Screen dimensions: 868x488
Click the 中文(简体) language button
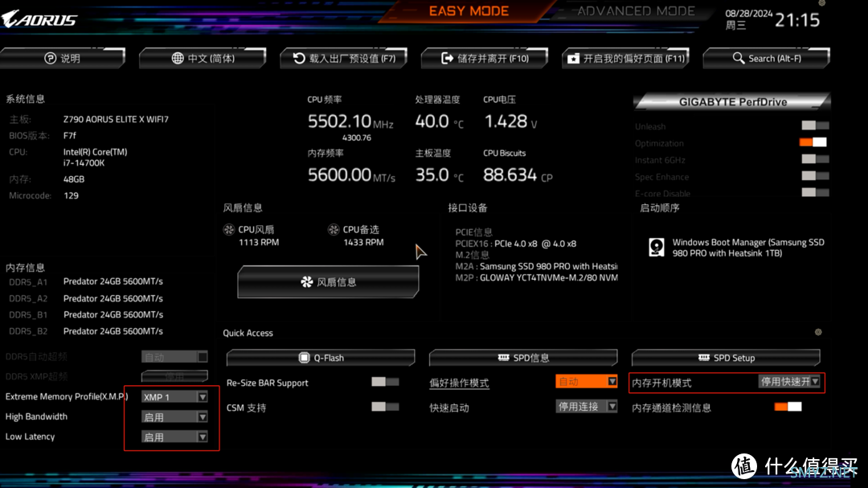(x=203, y=58)
